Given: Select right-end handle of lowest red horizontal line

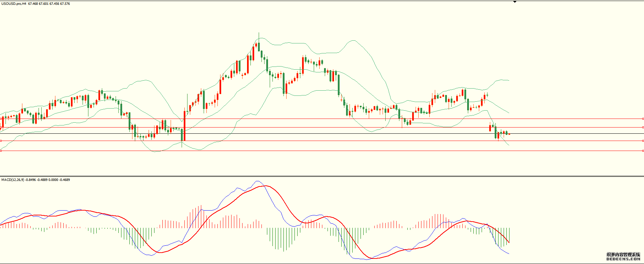Looking at the screenshot, I should point(643,151).
